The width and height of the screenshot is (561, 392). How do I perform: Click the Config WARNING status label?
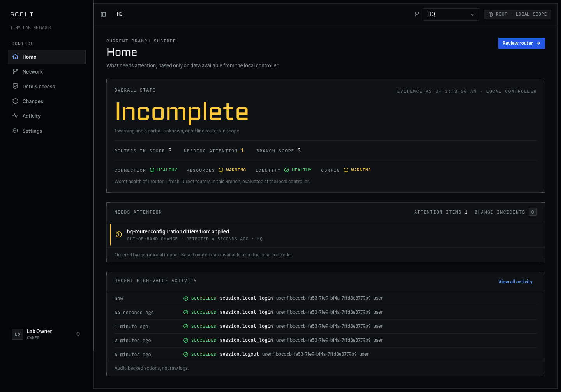[x=361, y=170]
